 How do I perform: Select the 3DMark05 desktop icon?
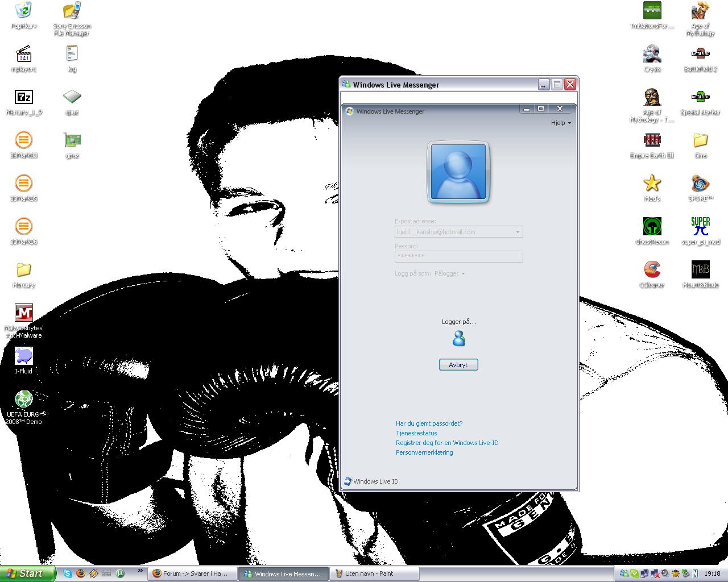(24, 188)
